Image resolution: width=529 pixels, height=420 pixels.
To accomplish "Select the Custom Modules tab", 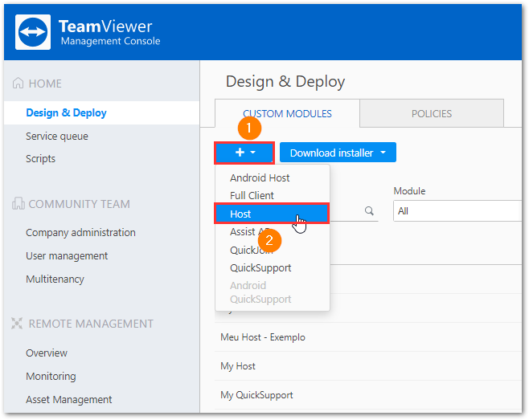I will pos(287,113).
